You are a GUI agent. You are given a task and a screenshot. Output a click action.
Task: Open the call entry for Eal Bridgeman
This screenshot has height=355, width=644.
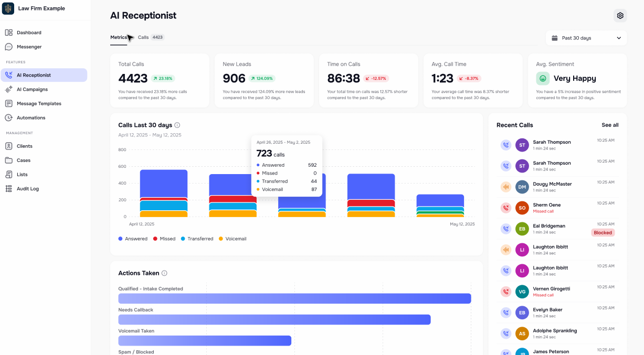(x=549, y=229)
